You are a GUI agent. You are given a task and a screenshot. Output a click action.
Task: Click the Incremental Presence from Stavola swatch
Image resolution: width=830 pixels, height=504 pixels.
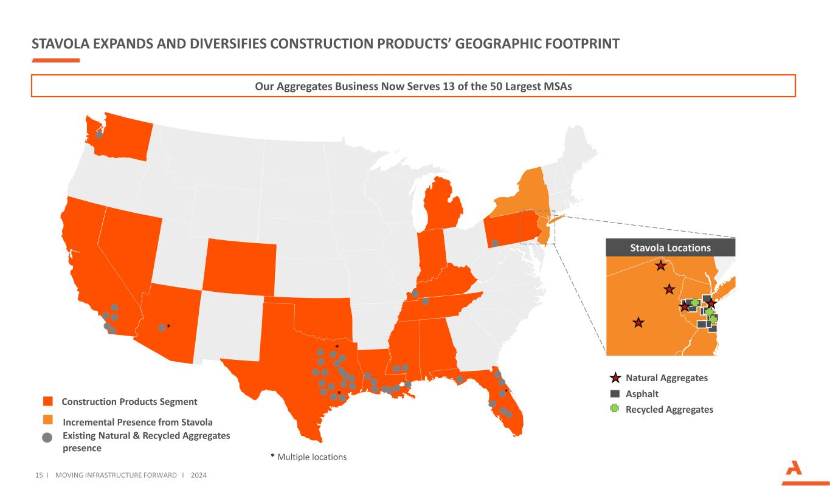point(48,420)
